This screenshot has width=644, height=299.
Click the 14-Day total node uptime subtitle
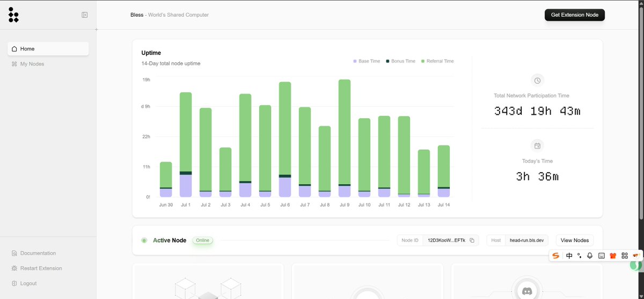pos(171,63)
